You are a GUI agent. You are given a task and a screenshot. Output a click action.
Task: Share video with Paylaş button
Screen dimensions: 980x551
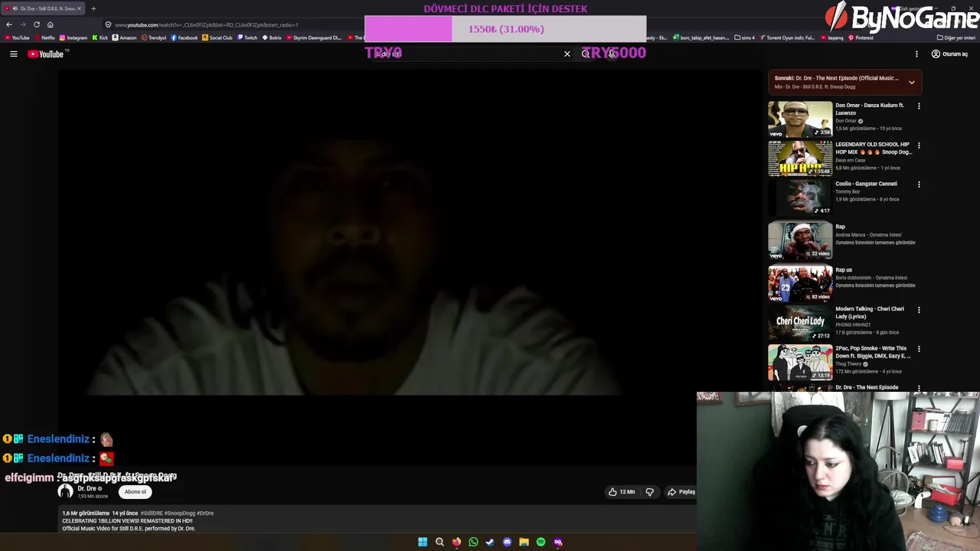681,492
